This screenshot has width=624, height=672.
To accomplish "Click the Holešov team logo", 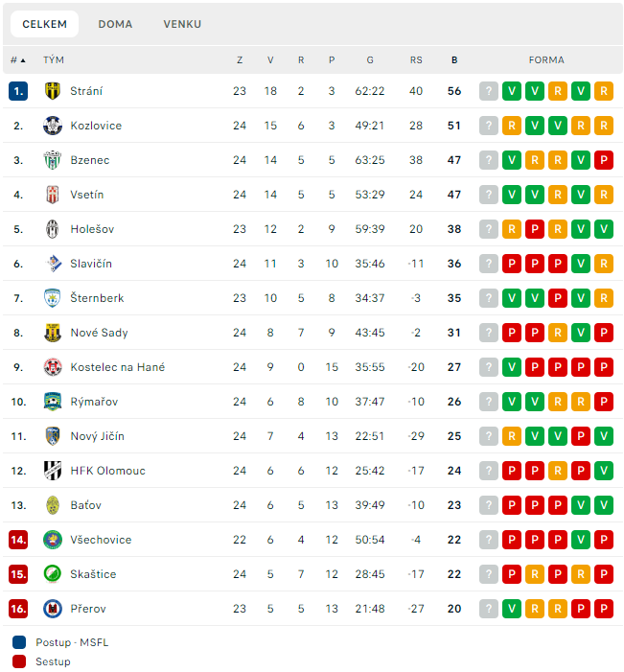I will tap(53, 229).
